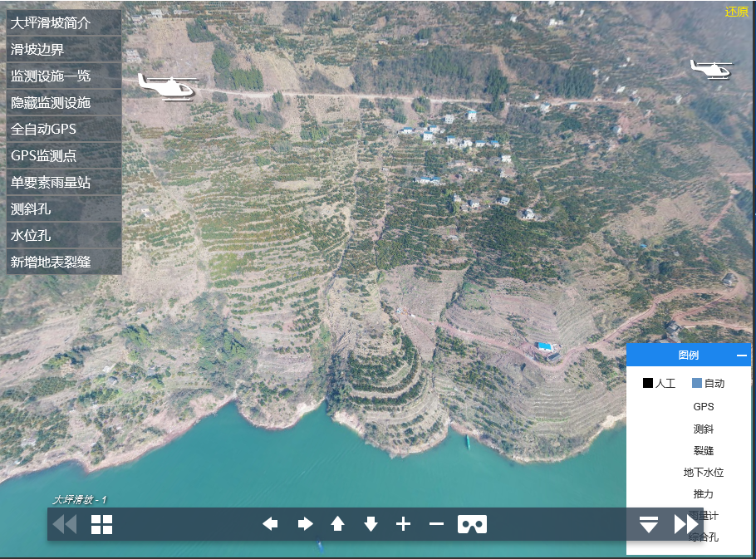
Task: Go to the previous scene
Action: [x=64, y=524]
